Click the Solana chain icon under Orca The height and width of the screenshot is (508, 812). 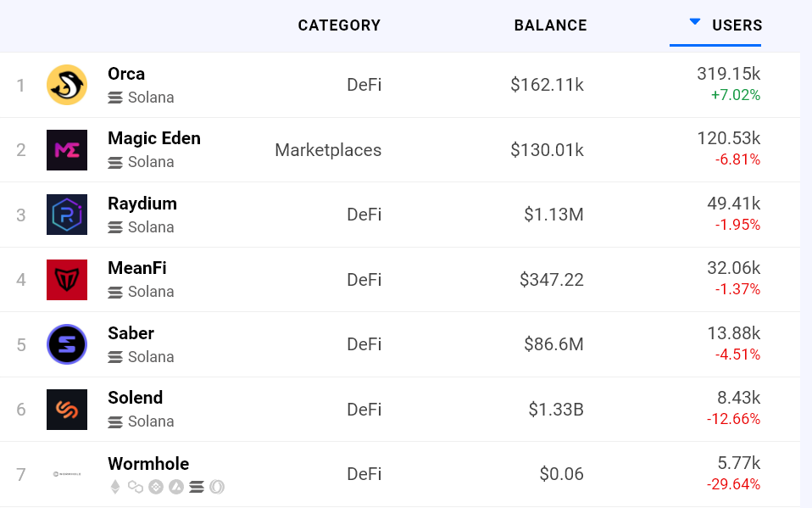pyautogui.click(x=115, y=98)
